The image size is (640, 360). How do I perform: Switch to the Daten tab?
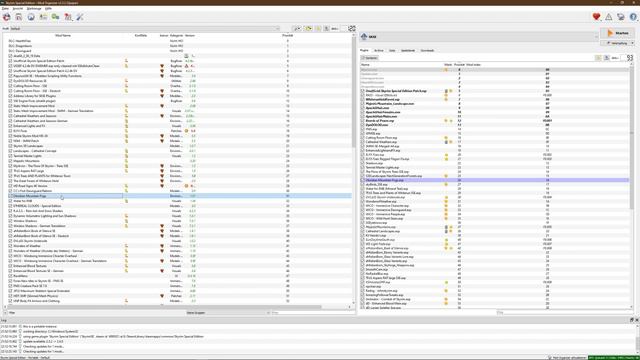point(392,50)
